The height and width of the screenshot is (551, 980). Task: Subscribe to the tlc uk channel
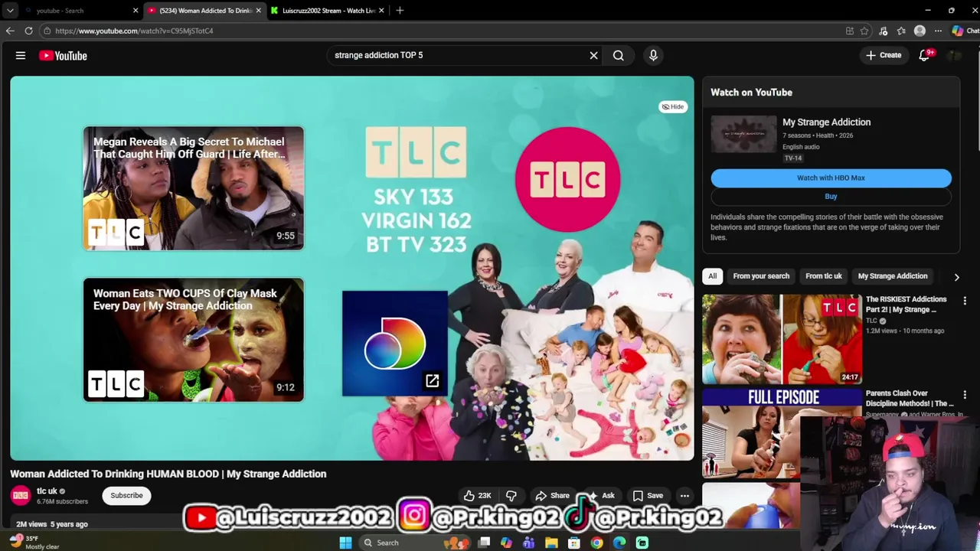click(126, 495)
